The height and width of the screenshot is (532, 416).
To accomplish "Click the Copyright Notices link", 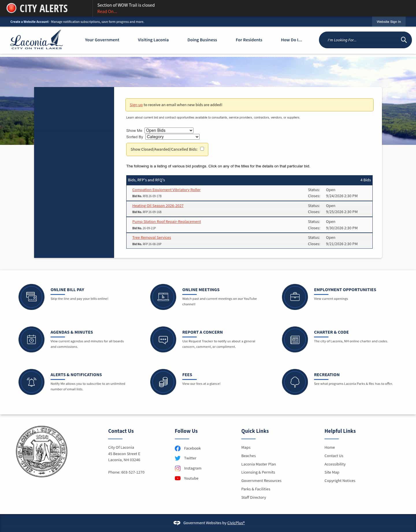I will (x=340, y=481).
